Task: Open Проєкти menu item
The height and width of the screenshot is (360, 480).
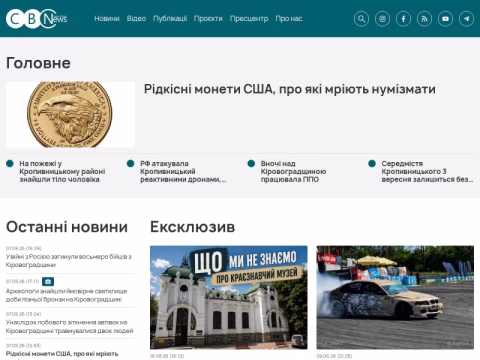Action: pos(208,19)
